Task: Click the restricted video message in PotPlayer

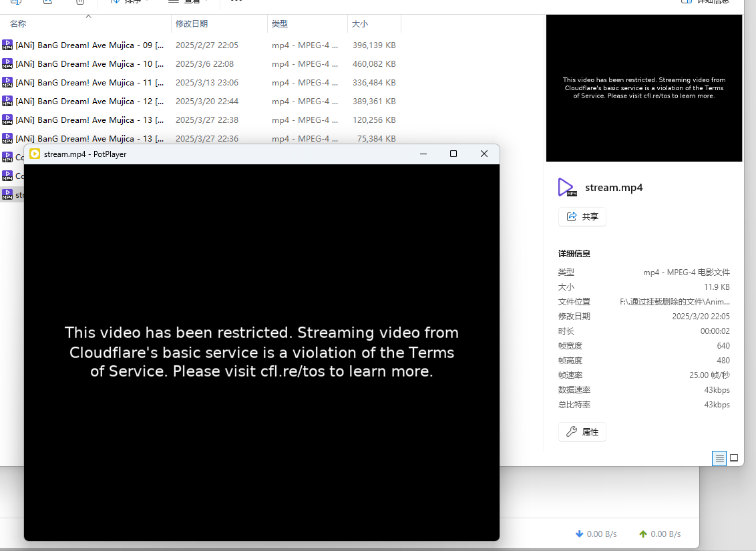Action: point(262,352)
